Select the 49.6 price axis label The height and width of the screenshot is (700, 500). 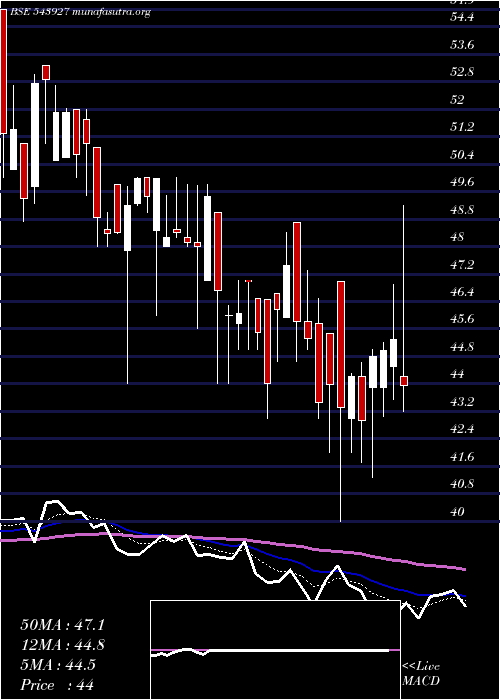click(462, 182)
